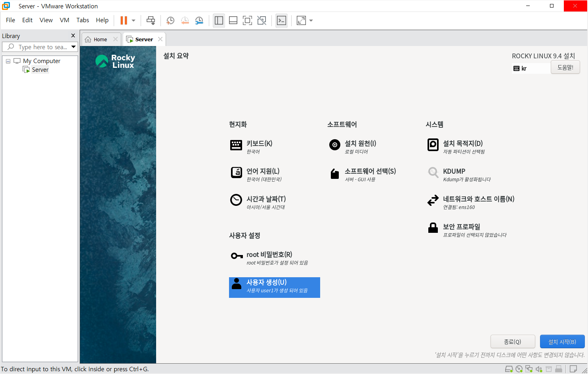
Task: Open the stretch display dropdown arrow
Action: coord(311,21)
